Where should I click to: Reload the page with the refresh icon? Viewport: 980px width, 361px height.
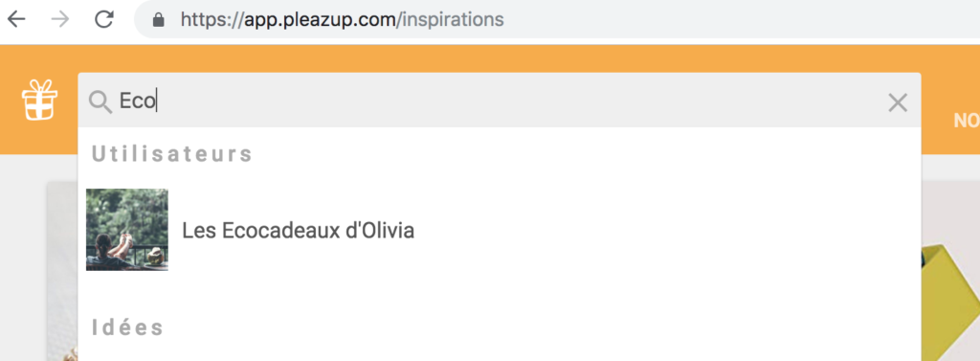coord(103,19)
